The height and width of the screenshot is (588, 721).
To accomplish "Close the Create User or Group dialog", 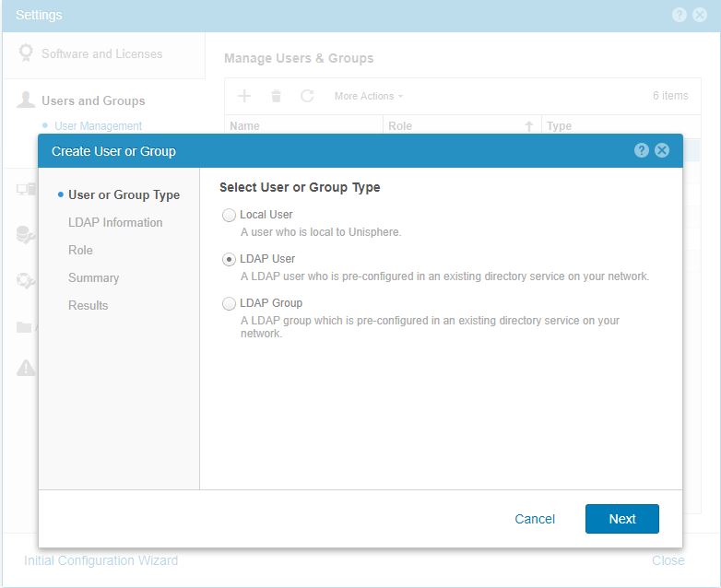I will [x=662, y=150].
